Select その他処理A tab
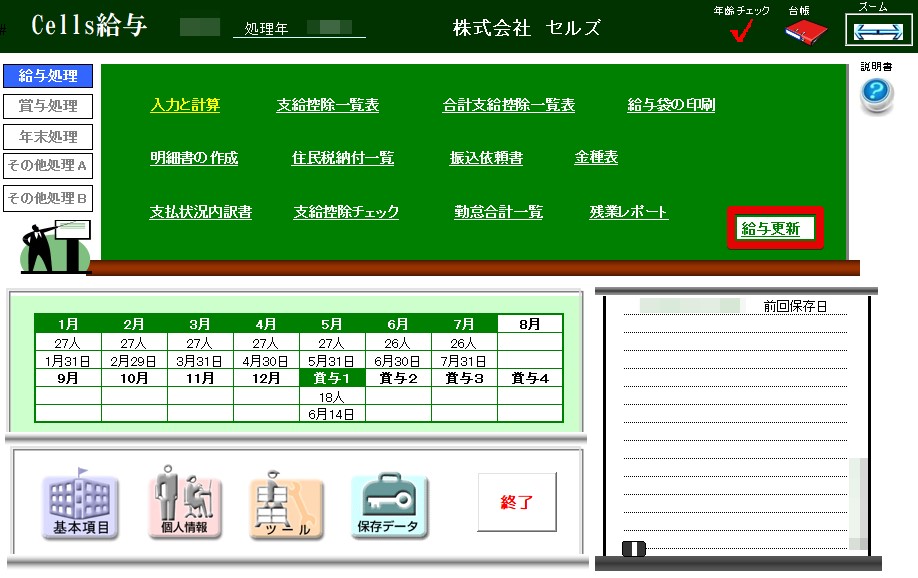918x578 pixels. coord(48,166)
